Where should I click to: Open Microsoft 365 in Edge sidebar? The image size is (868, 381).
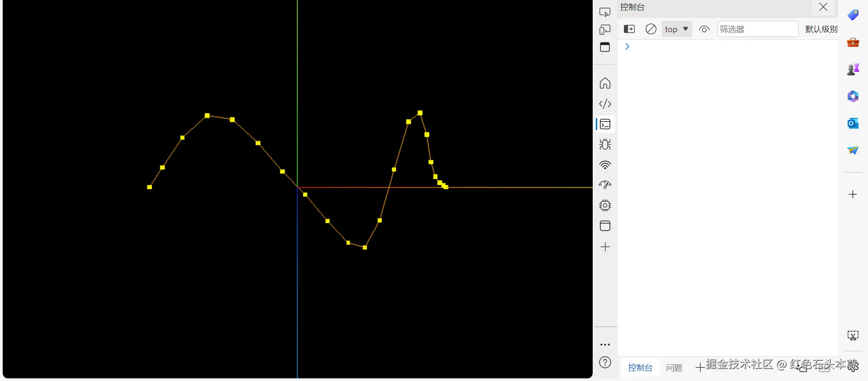point(853,96)
